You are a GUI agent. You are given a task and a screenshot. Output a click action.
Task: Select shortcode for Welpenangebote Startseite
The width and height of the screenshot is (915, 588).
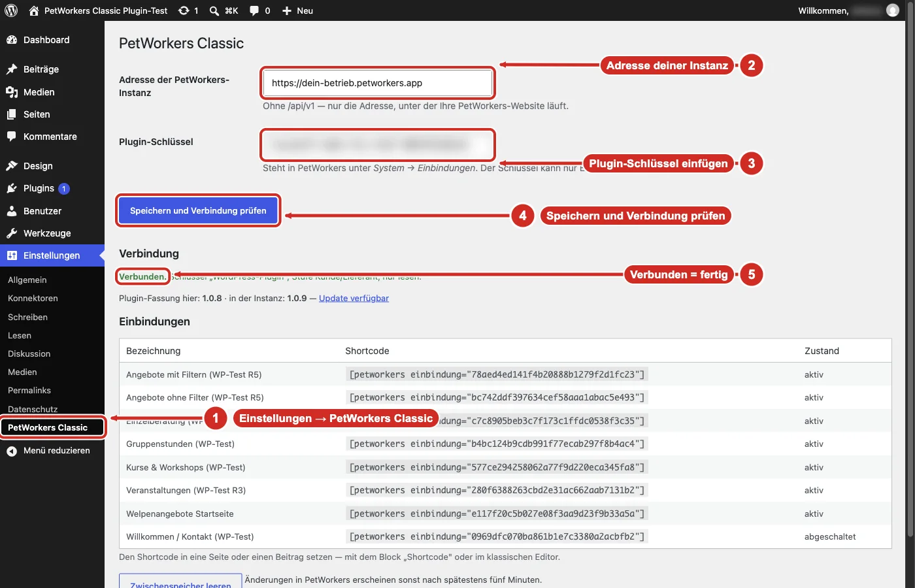point(497,514)
